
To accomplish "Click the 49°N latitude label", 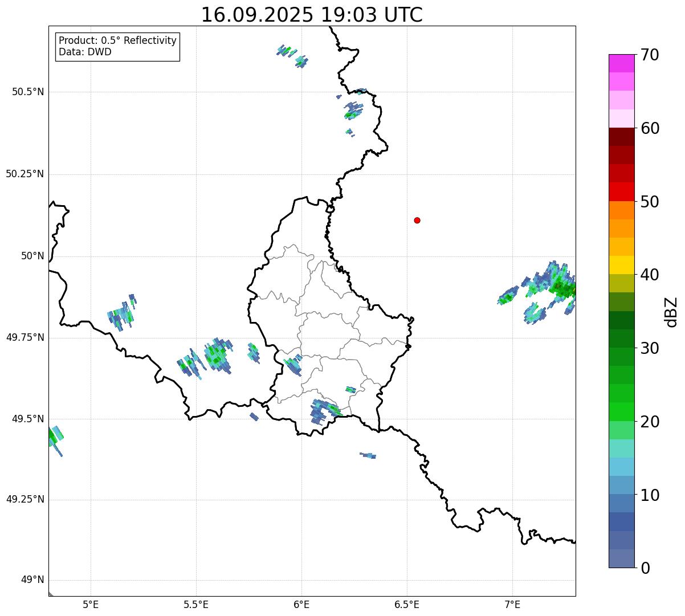I will 32,580.
